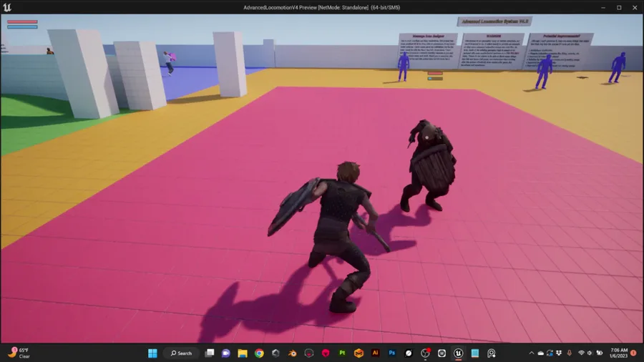Launch Adobe Illustrator from taskbar
The height and width of the screenshot is (362, 644).
tap(375, 353)
